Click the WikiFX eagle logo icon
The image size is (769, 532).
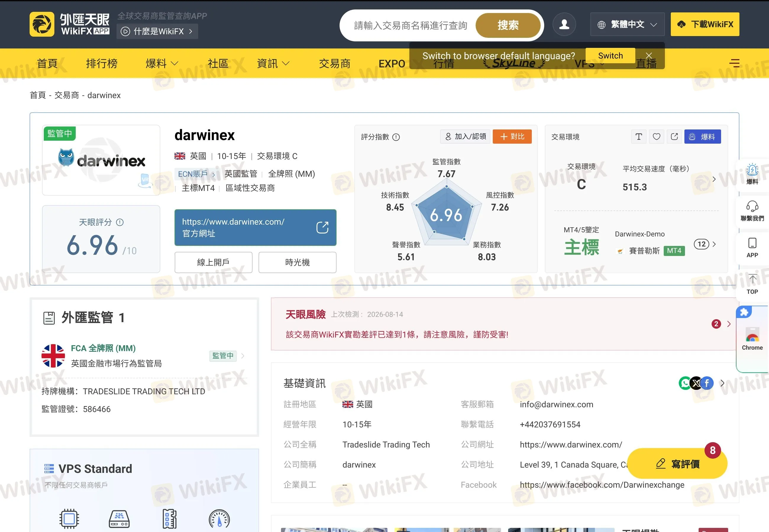tap(42, 24)
